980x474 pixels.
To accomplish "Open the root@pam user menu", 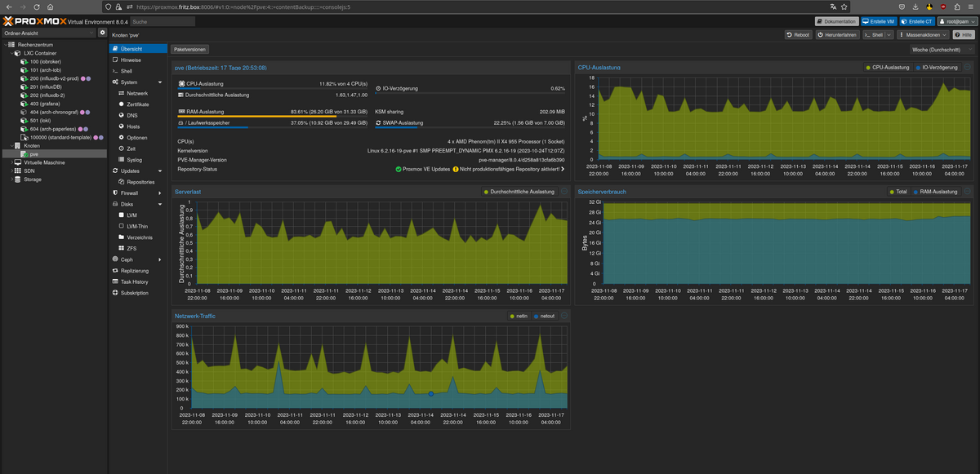I will click(956, 21).
